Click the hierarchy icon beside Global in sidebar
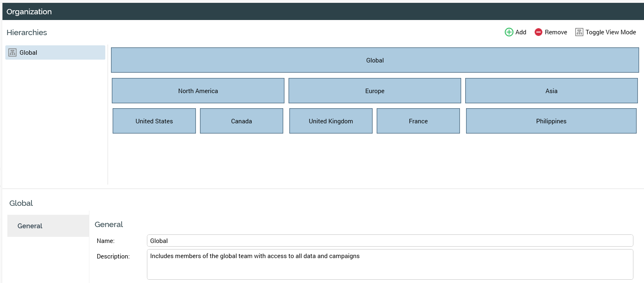Viewport: 644px width, 283px height. 13,53
